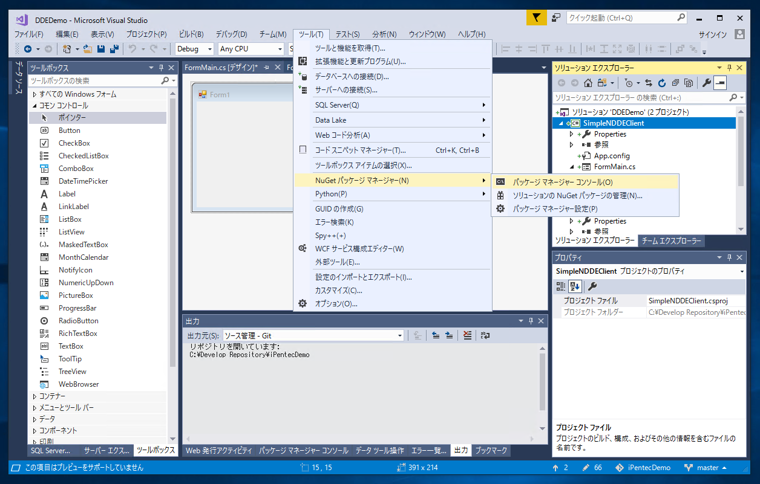
Task: Choose パッケージ マネージャー コンソール(O) submenu item
Action: [585, 182]
